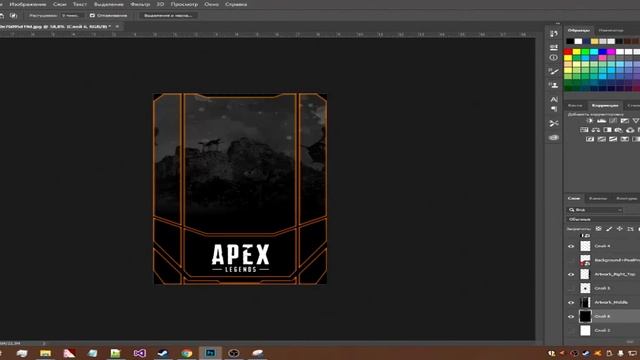Open the Слои menu
The image size is (640, 360).
click(x=60, y=4)
